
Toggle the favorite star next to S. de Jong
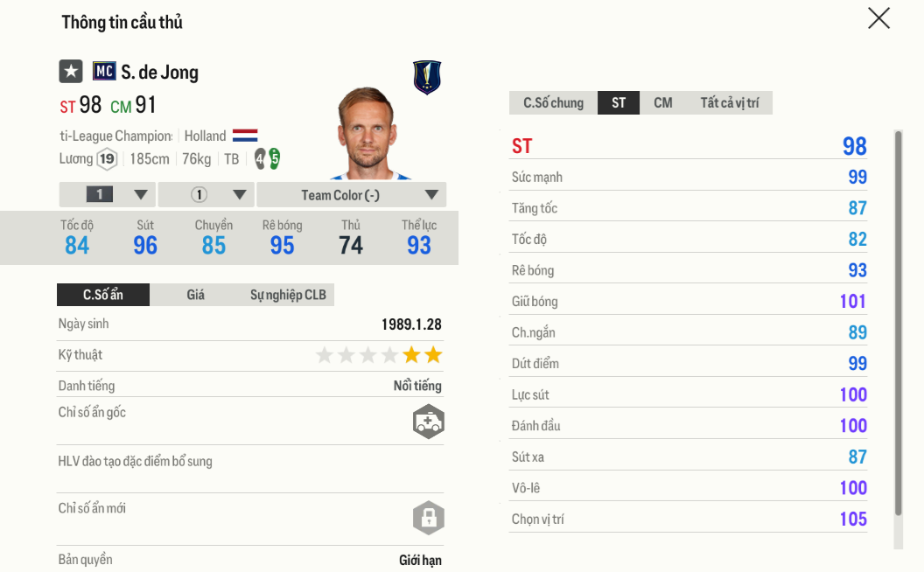coord(71,71)
